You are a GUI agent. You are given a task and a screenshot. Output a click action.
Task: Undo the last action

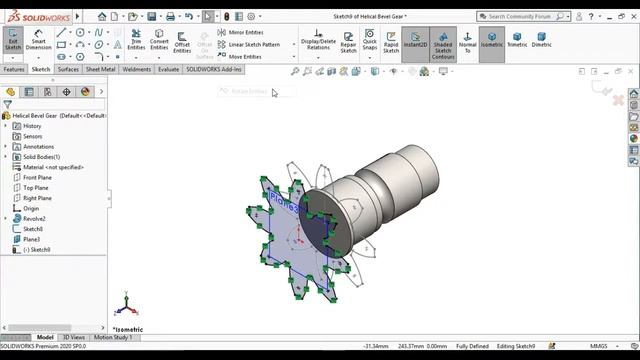189,16
